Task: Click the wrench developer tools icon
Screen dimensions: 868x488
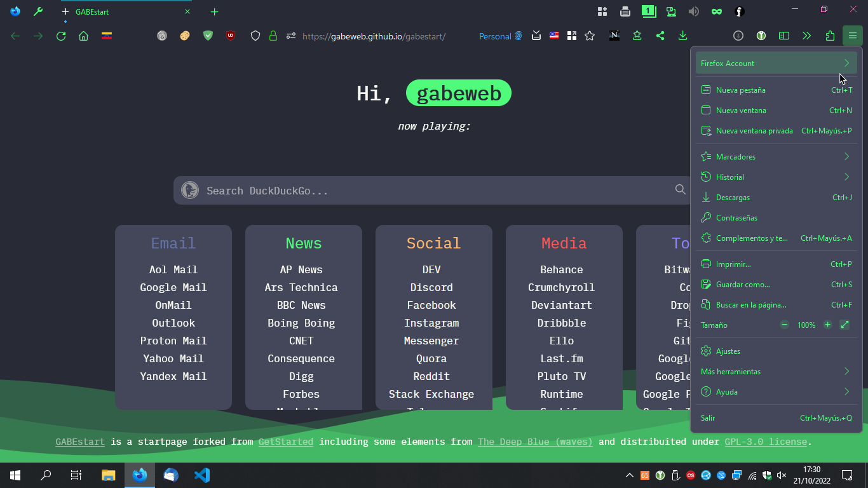Action: (x=38, y=11)
